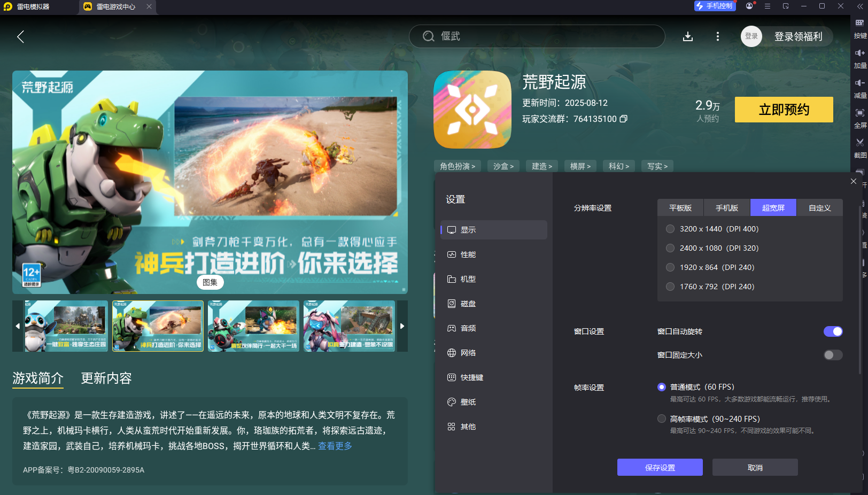Image resolution: width=868 pixels, height=495 pixels.
Task: Open the hamburger menu in the title bar
Action: coord(768,6)
